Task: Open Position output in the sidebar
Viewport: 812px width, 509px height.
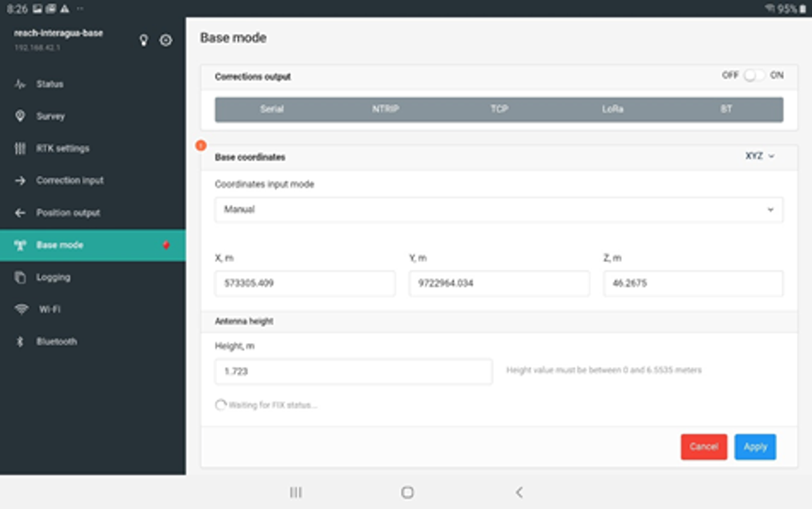Action: tap(93, 212)
